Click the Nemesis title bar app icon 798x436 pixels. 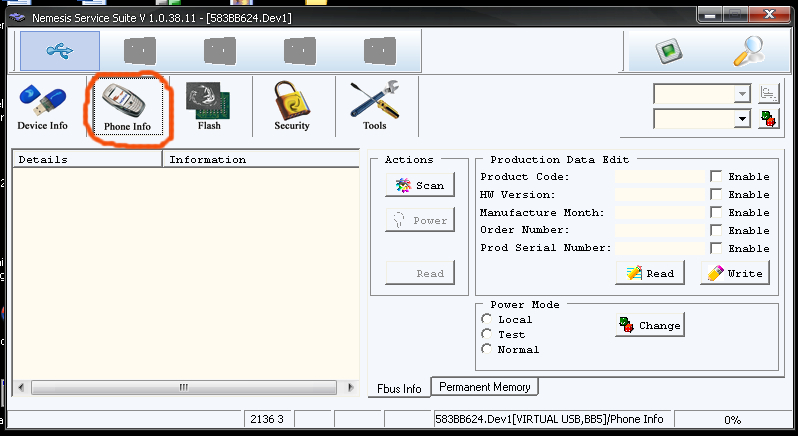17,18
